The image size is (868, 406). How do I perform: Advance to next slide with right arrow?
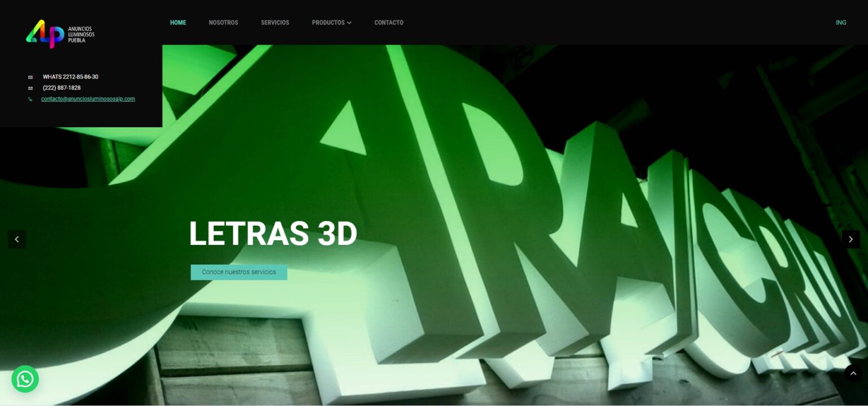click(851, 239)
